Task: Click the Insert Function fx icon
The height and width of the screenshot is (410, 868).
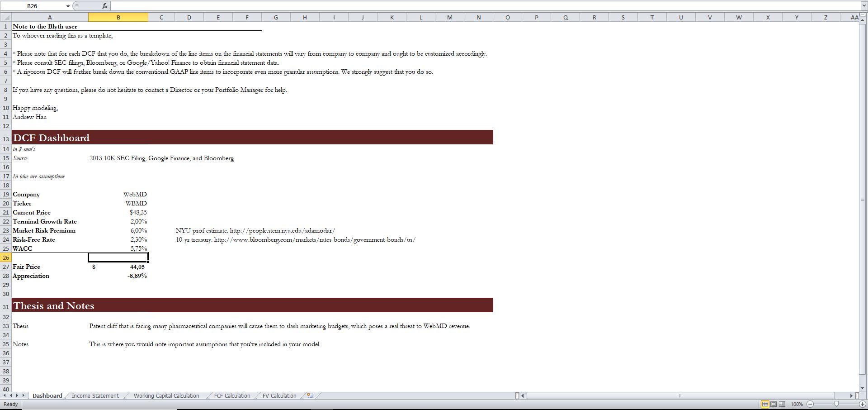Action: 105,6
